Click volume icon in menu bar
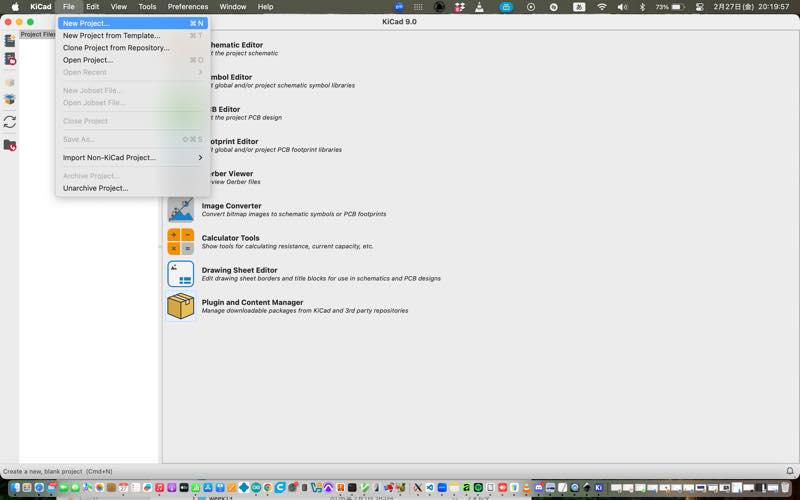800x500 pixels. click(x=622, y=7)
